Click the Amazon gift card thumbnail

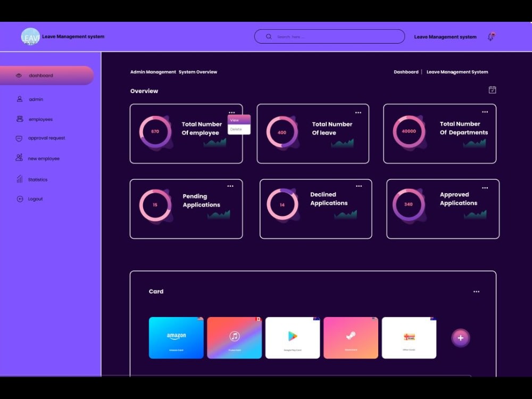[176, 337]
